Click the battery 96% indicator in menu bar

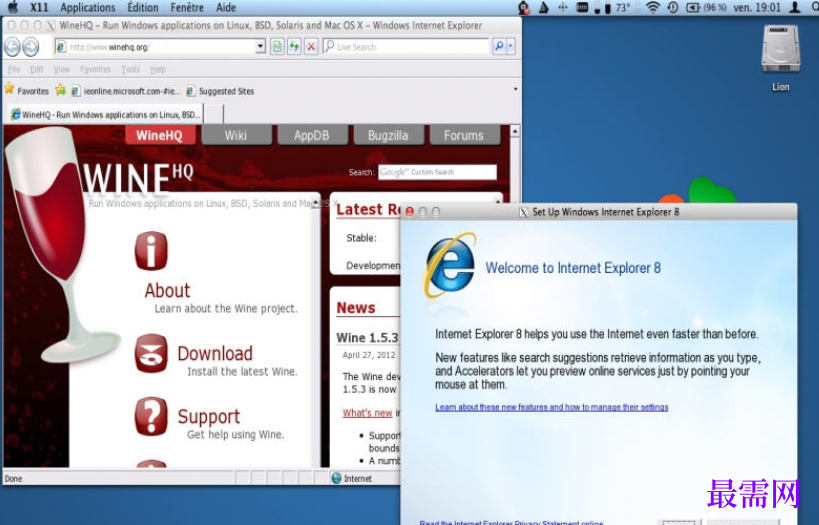pos(706,7)
